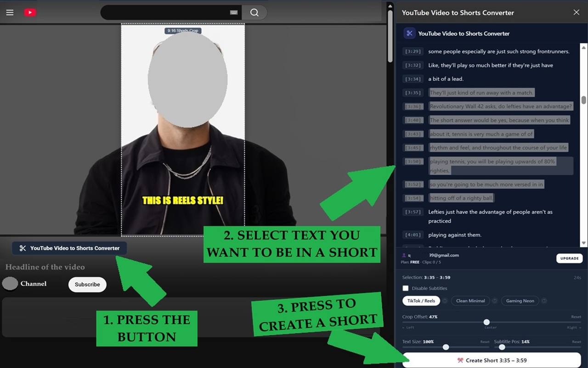Select line 'playing tennis, you will be playing upwards'
588x368 pixels.
point(501,166)
